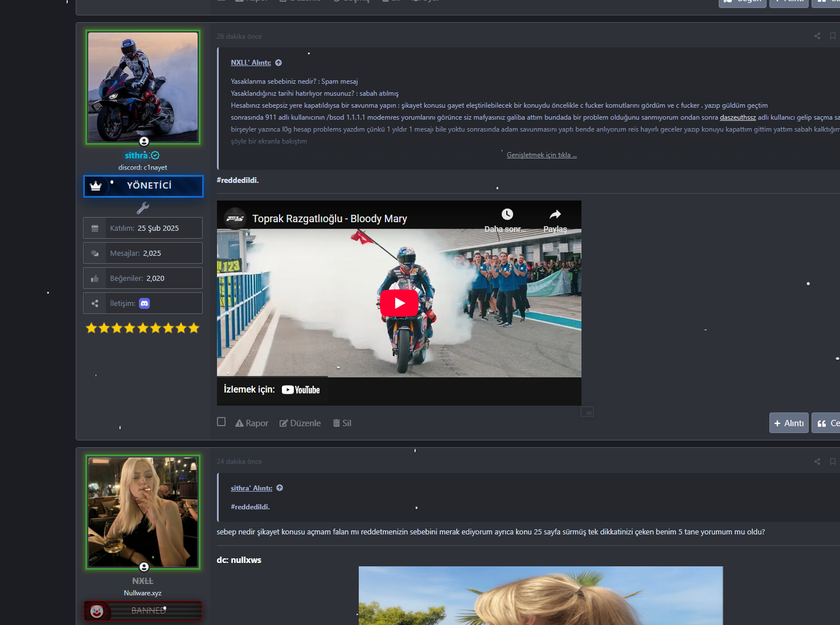The width and height of the screenshot is (840, 625).
Task: Open the NXLL username link
Action: (142, 581)
